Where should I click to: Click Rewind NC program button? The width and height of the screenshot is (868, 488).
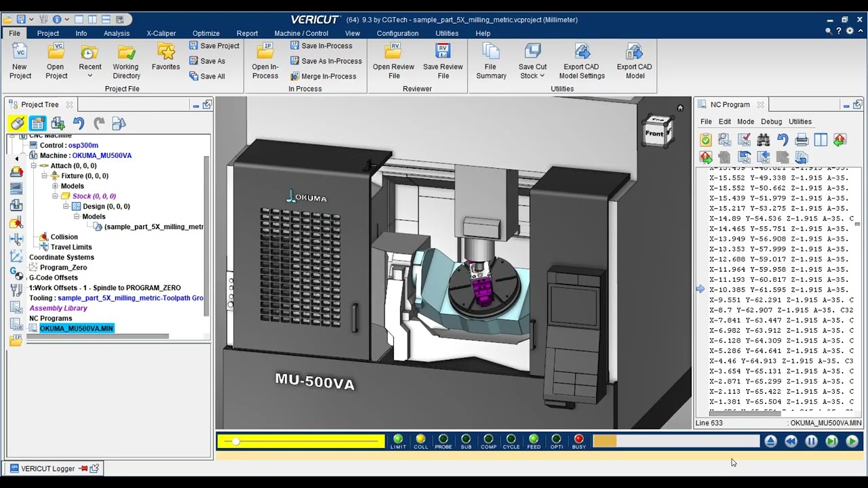(x=791, y=441)
